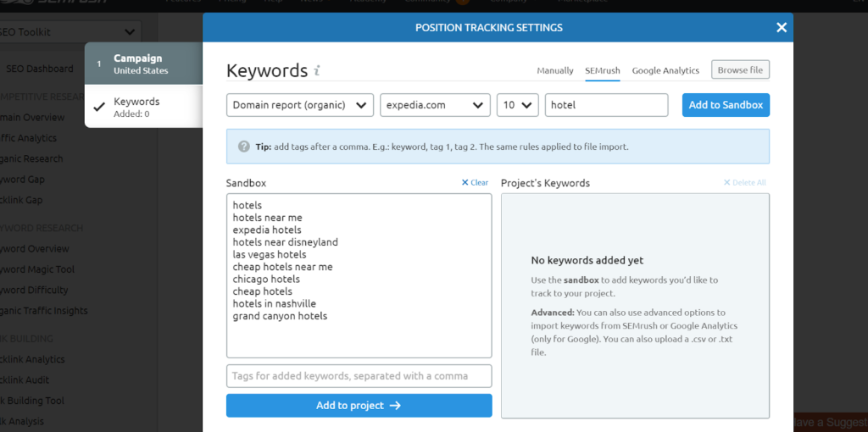Open SEO Dashboard in the sidebar

39,69
